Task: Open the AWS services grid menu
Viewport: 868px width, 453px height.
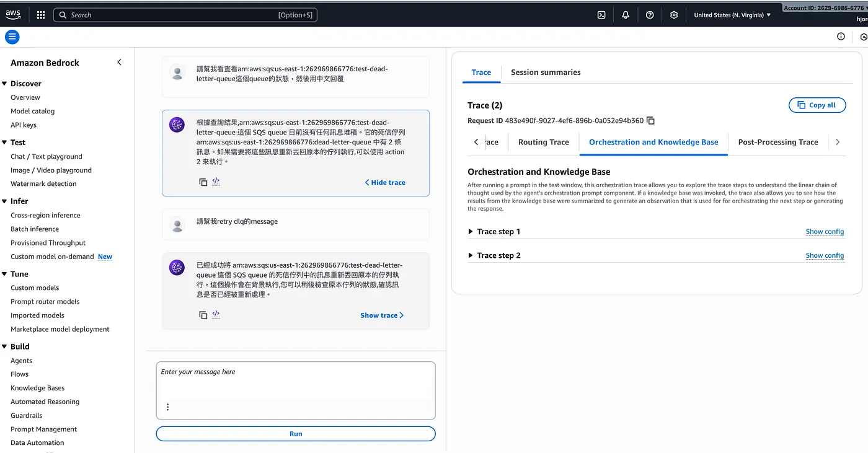Action: point(41,15)
